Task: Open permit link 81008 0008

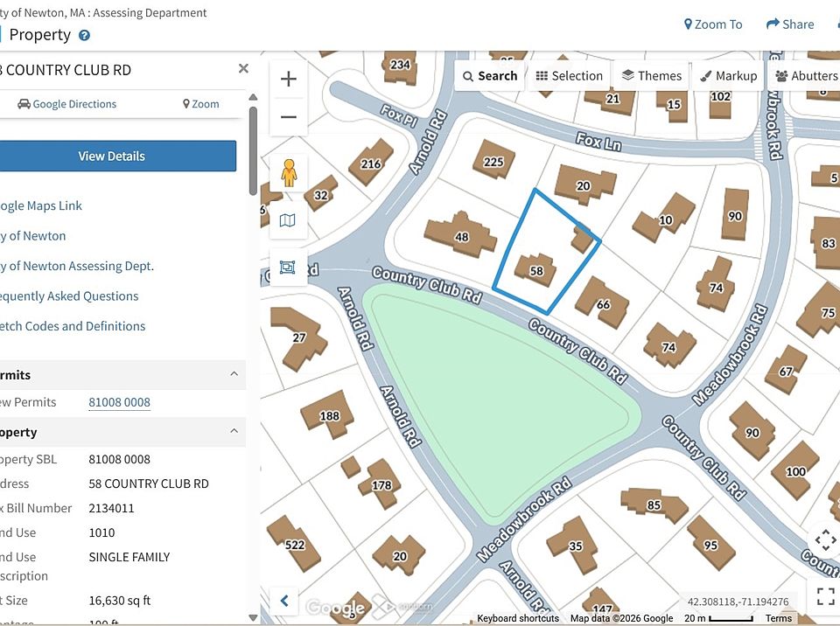Action: pos(119,402)
